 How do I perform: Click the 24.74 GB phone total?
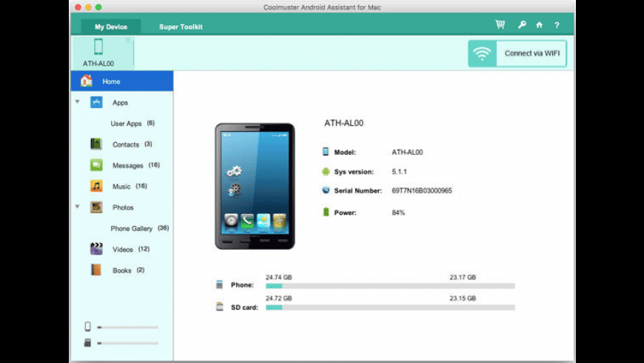pos(279,277)
